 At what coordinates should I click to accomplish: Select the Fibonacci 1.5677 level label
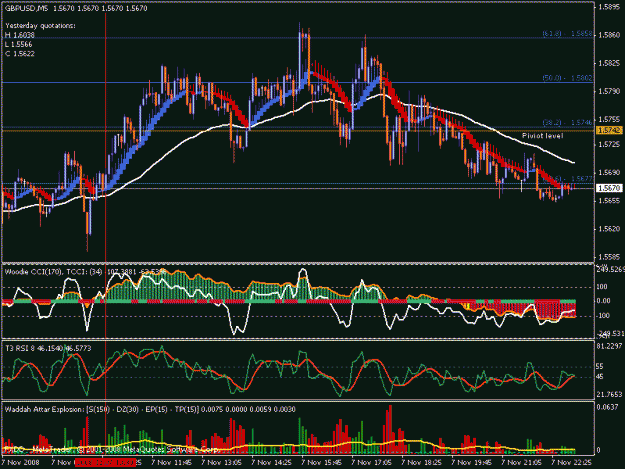[581, 179]
